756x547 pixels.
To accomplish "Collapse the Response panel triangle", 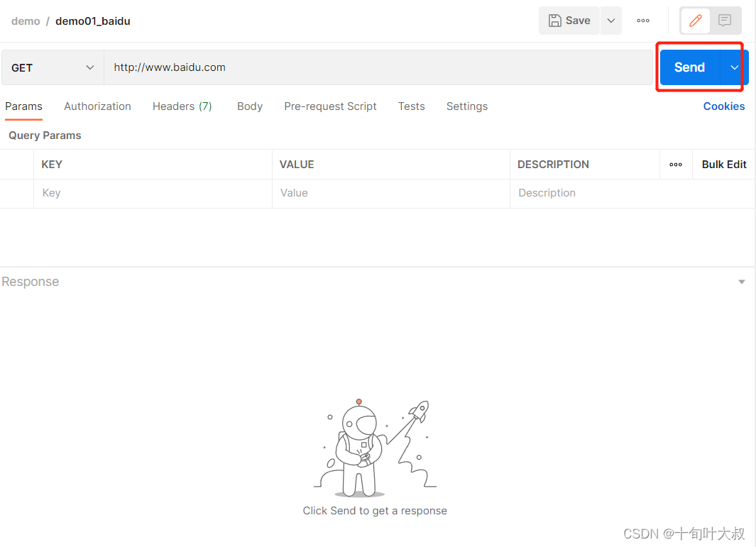I will (742, 282).
